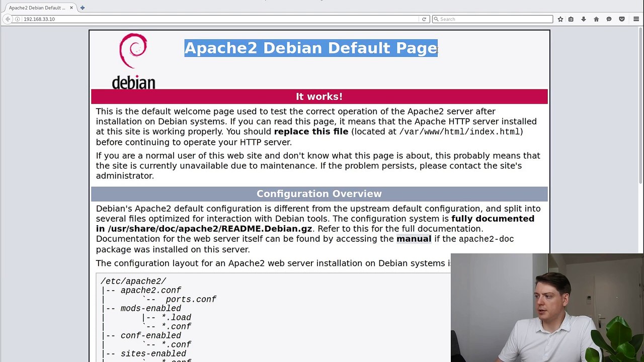Image resolution: width=644 pixels, height=362 pixels.
Task: Click the manual link
Action: pos(414,239)
